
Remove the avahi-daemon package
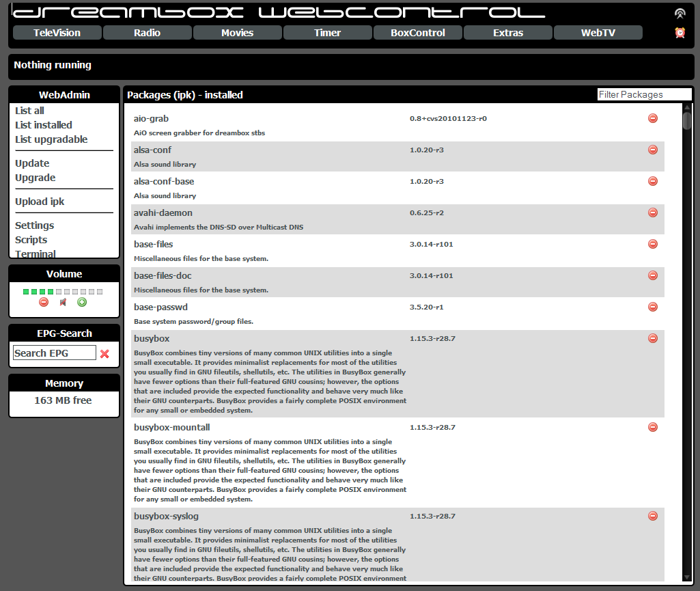tap(653, 212)
